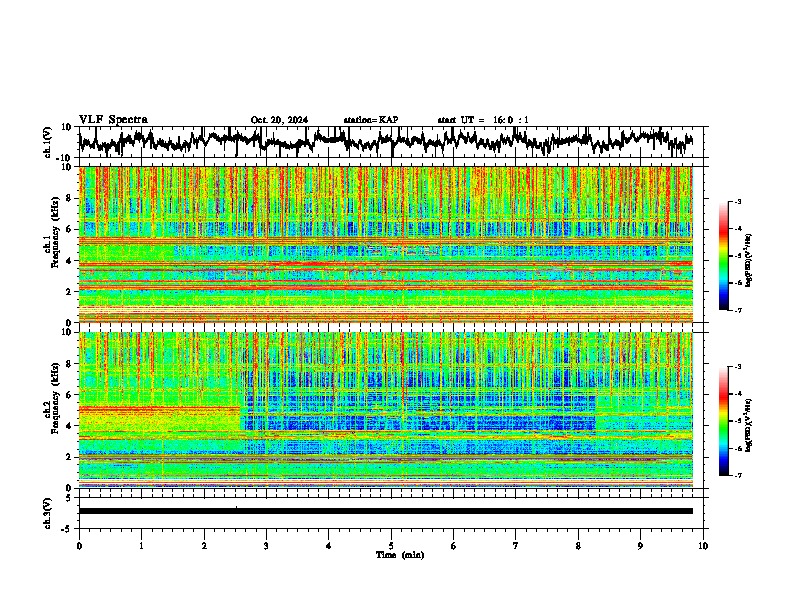This screenshot has height=612, width=792.
Task: Click the "8" kHz tick of ch.2 spectrogram
Action: coord(70,364)
